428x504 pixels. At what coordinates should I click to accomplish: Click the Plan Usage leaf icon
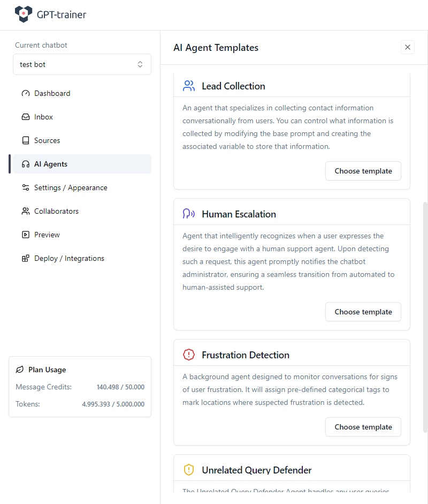click(x=20, y=370)
